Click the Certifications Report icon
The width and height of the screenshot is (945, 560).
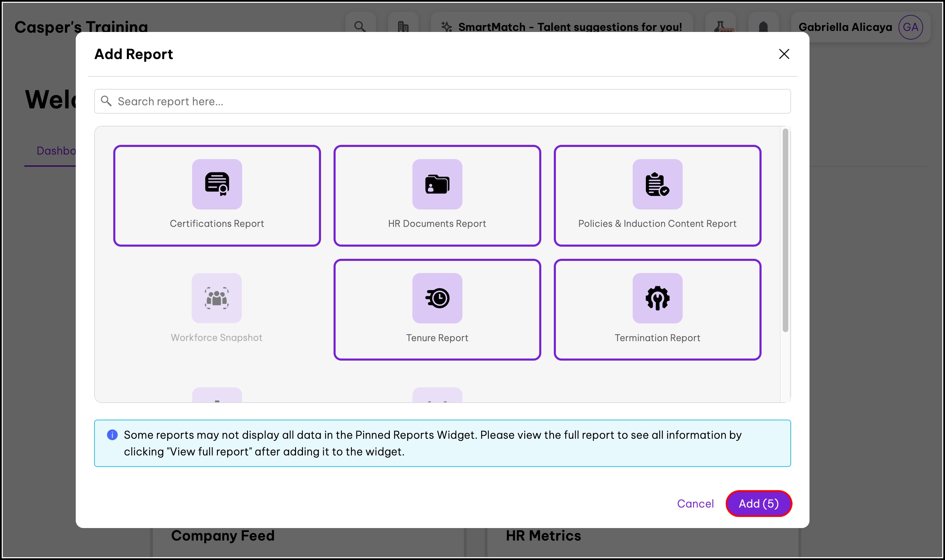[217, 184]
